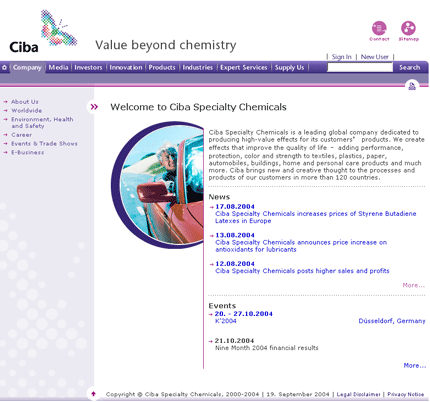The image size is (430, 402).
Task: Open the Expert Services menu
Action: pos(244,68)
